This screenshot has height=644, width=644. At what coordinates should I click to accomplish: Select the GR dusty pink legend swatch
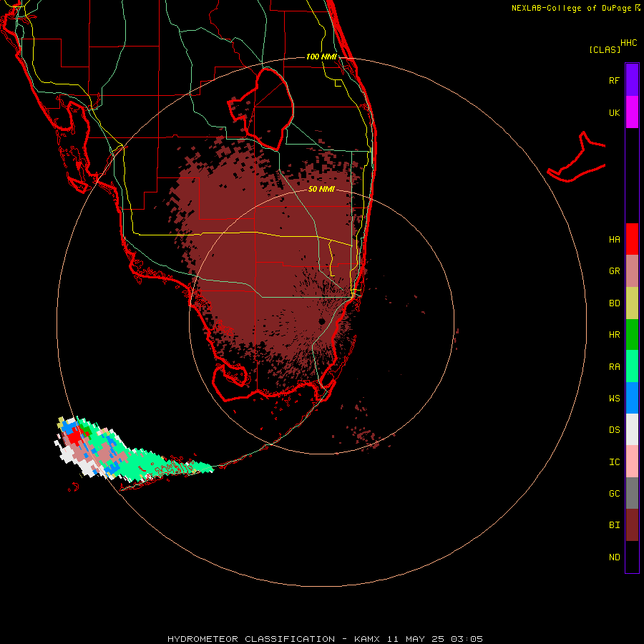(632, 271)
